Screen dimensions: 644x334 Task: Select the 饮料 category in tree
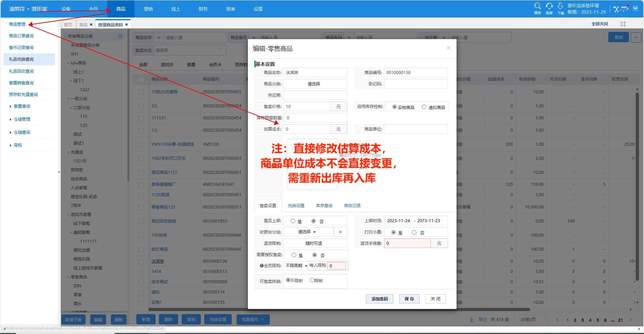click(x=78, y=286)
